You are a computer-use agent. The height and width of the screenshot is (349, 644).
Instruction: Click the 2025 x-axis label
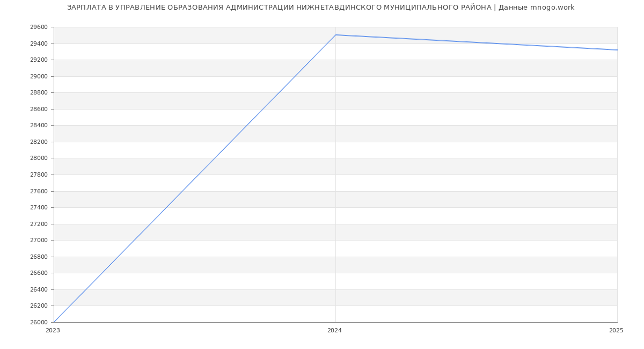click(x=616, y=331)
